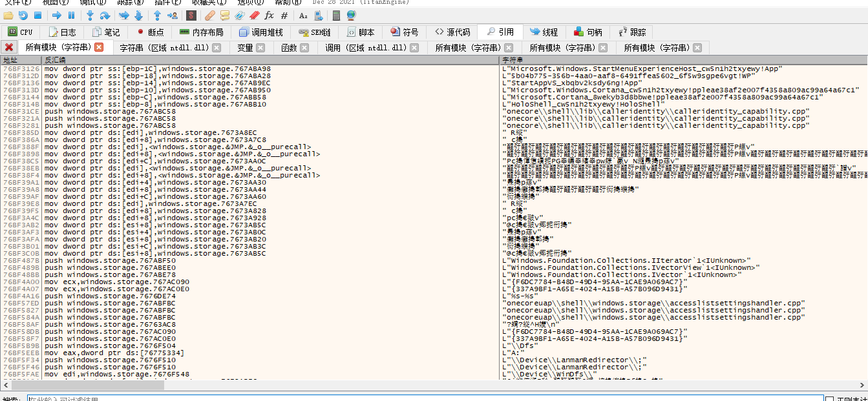Viewport: 868px width, 401px height.
Task: Open the Labels tag icon
Action: point(240,15)
